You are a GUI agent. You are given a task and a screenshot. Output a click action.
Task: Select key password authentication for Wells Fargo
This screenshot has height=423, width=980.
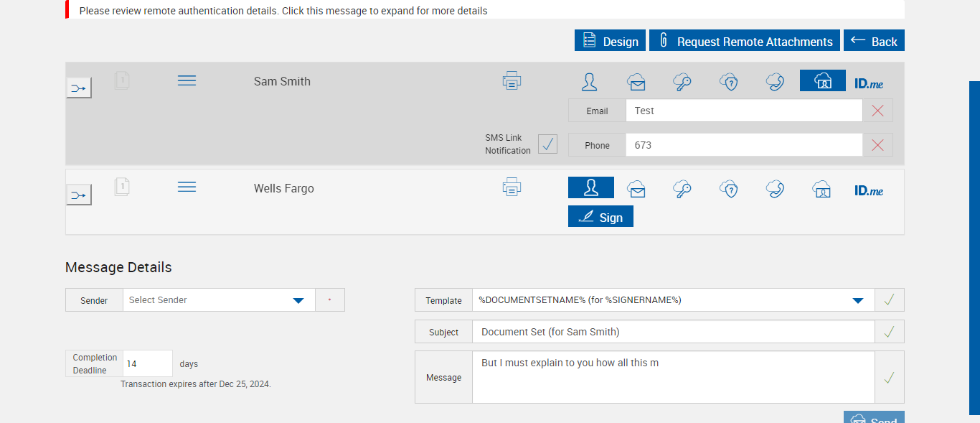(x=682, y=188)
